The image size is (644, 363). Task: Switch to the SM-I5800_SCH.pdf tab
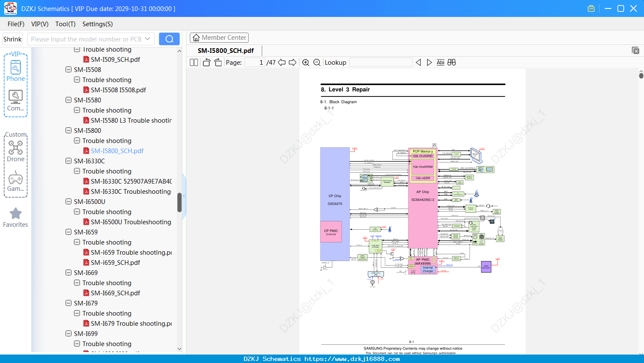coord(226,50)
